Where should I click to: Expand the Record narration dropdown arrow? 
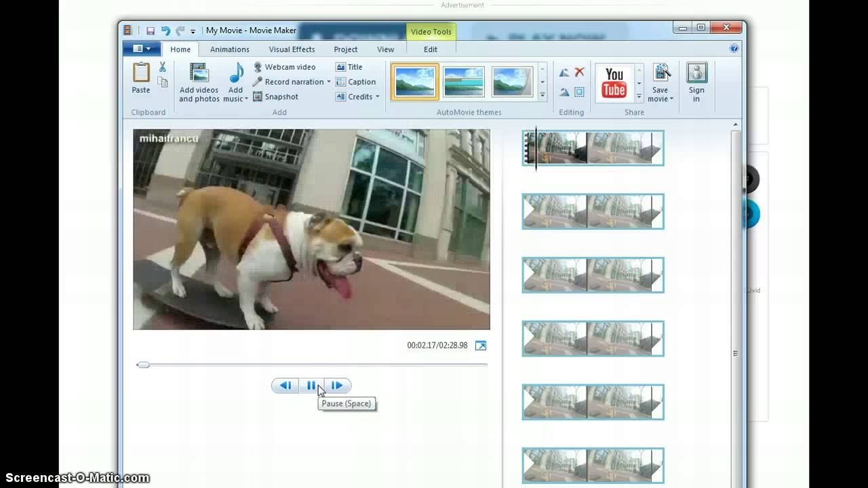pyautogui.click(x=329, y=82)
